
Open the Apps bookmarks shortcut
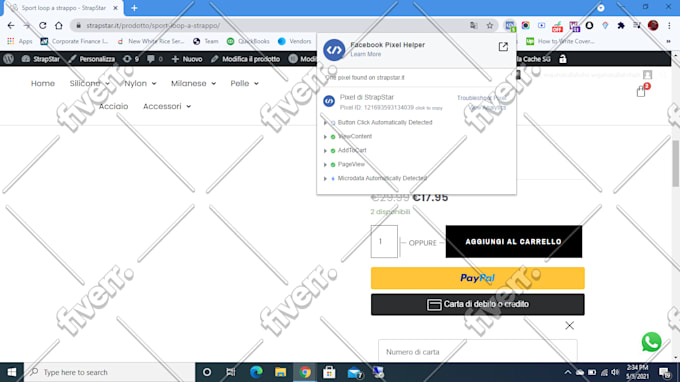[20, 41]
